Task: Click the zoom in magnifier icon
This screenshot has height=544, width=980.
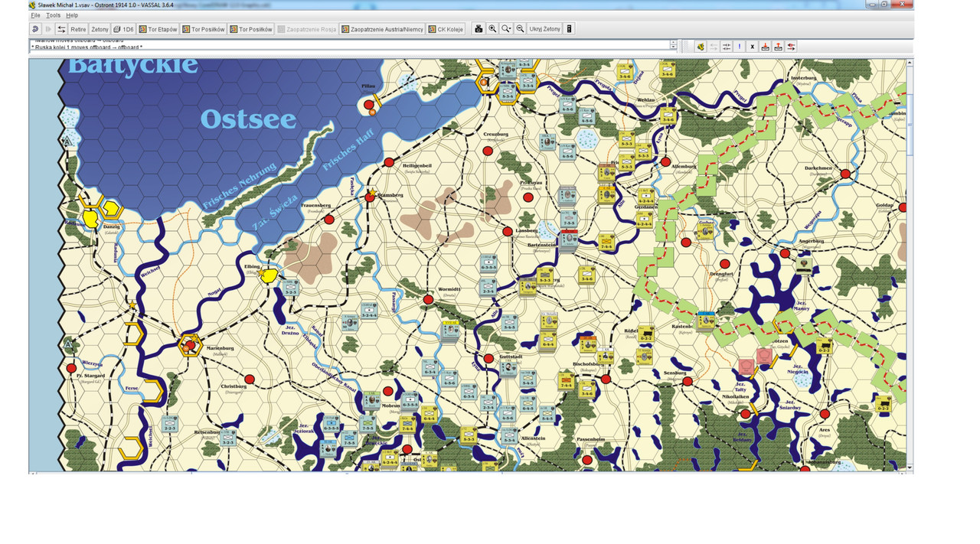Action: (x=492, y=29)
